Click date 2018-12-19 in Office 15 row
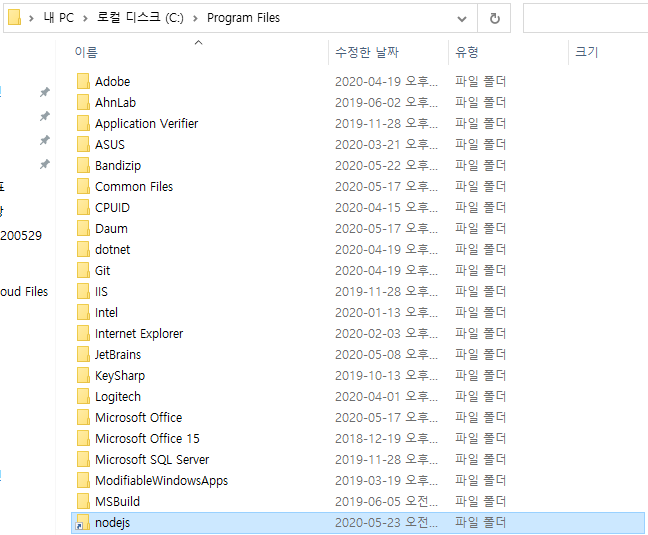The height and width of the screenshot is (535, 648). pyautogui.click(x=386, y=439)
